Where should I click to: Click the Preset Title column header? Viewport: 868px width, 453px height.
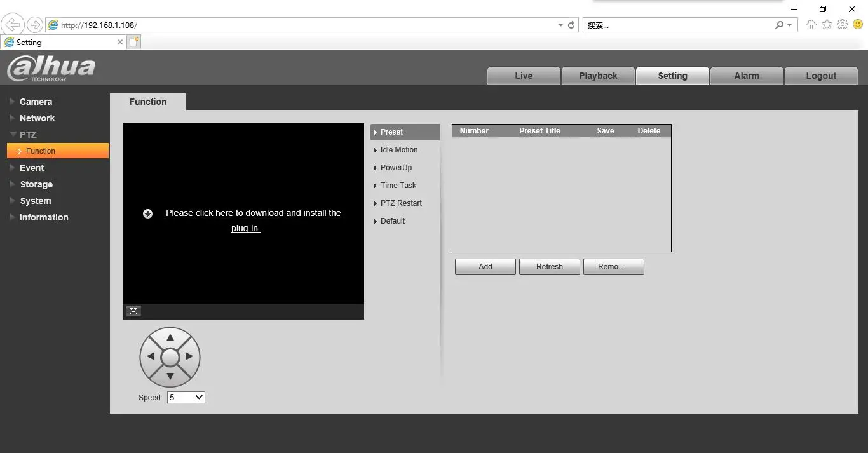click(x=539, y=131)
